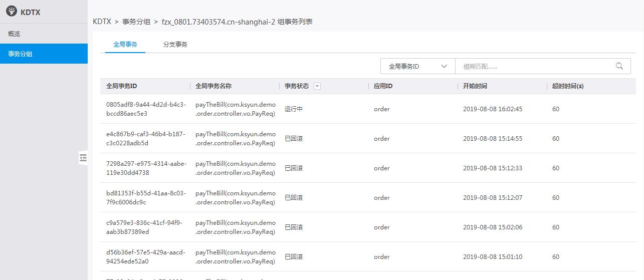Click 全局事务名称 column header
The height and width of the screenshot is (280, 644).
click(x=213, y=86)
